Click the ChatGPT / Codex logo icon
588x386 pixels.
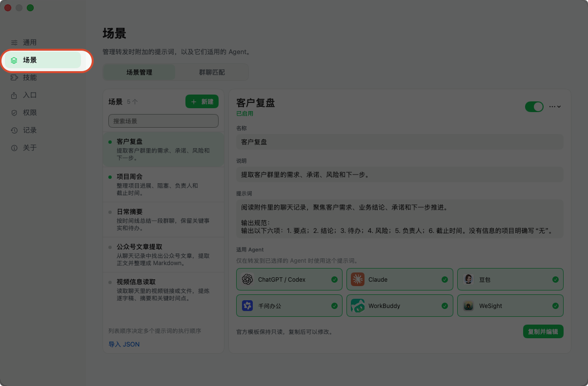[247, 280]
